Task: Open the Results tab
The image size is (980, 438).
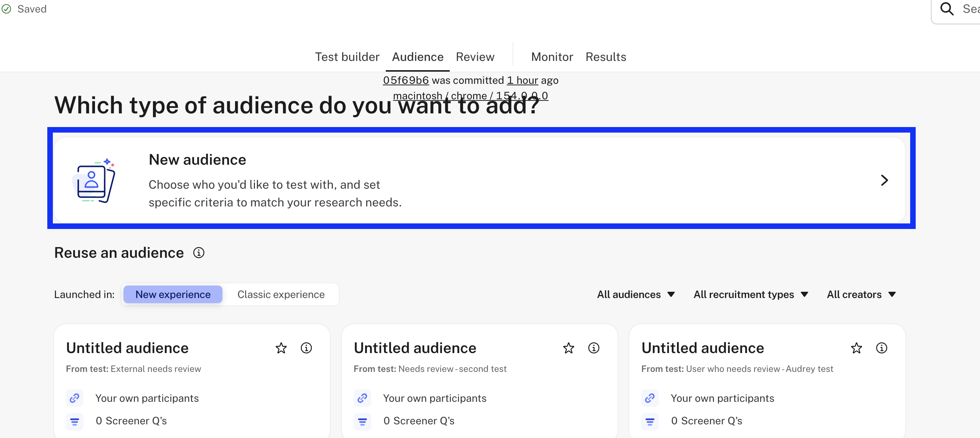Action: tap(606, 57)
